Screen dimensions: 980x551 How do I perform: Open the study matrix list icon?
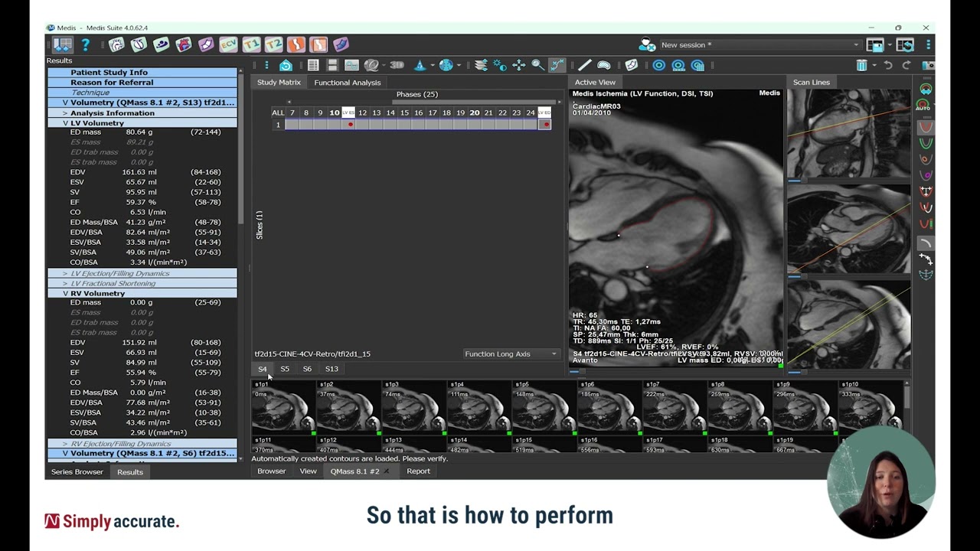[x=313, y=65]
